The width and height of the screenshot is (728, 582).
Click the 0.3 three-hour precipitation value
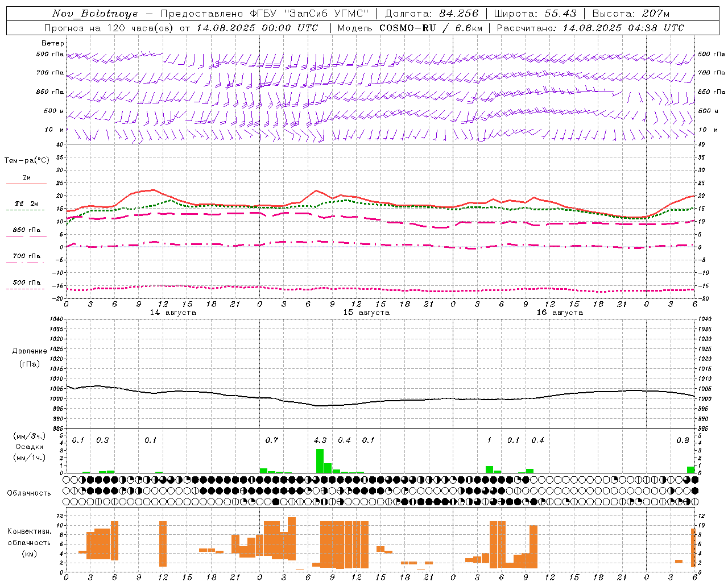pos(102,440)
